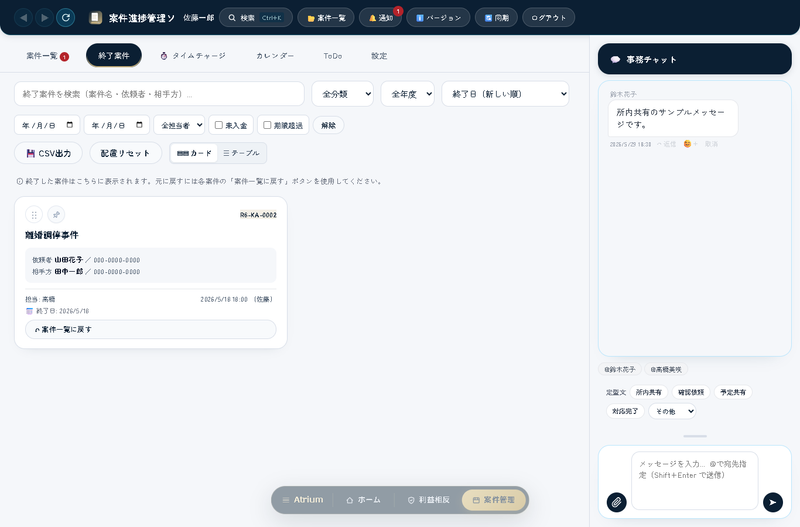This screenshot has height=527, width=800.
Task: Click the sample chat message bubble
Action: 673,118
